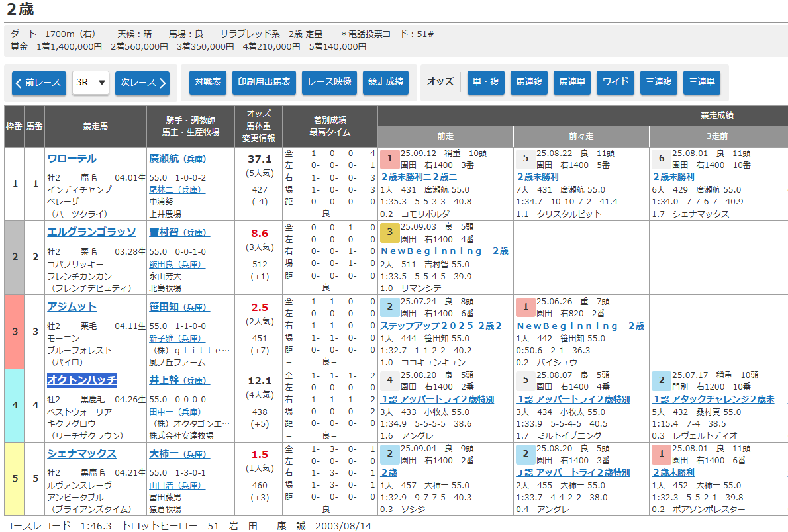
Task: Open 印刷用出馬表 printable entry table
Action: pyautogui.click(x=264, y=82)
